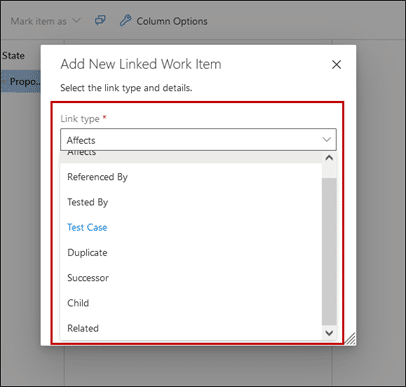Click the scroll down arrow in list
Viewport: 406px width, 387px height.
click(329, 333)
